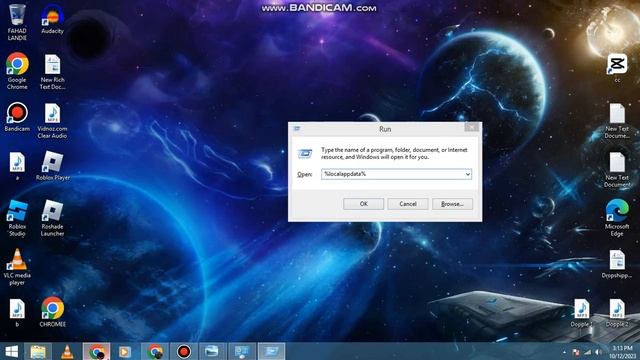Click the Run taskbar button
The image size is (640, 360).
click(x=271, y=351)
